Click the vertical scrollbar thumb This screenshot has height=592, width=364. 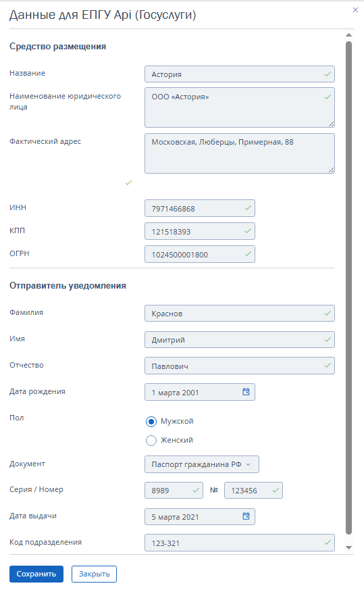pyautogui.click(x=349, y=288)
